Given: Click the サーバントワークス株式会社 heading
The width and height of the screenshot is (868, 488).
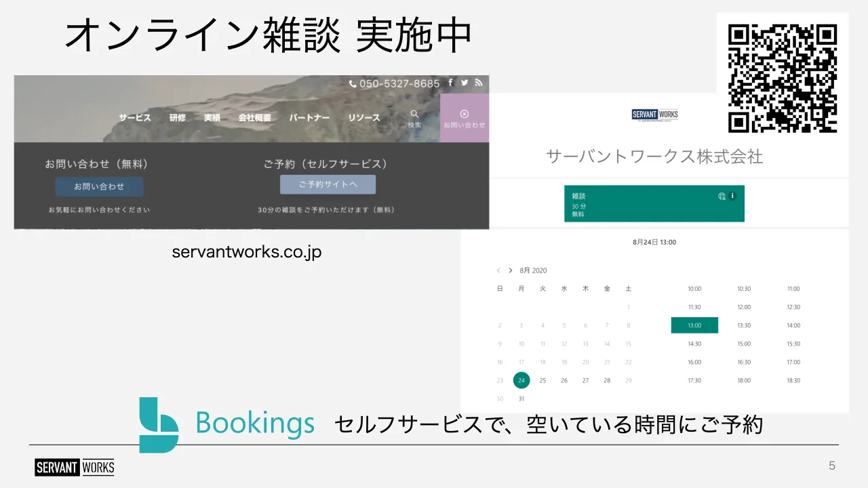Looking at the screenshot, I should tap(654, 157).
